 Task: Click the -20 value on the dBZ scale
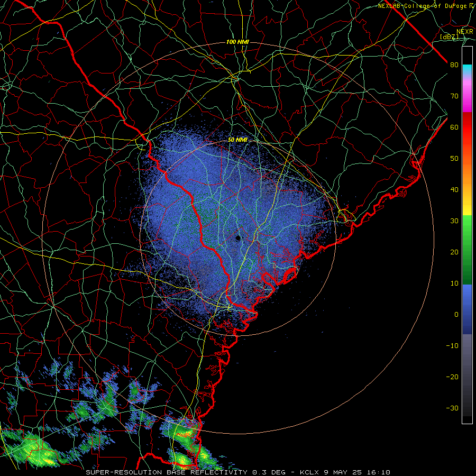pyautogui.click(x=452, y=377)
